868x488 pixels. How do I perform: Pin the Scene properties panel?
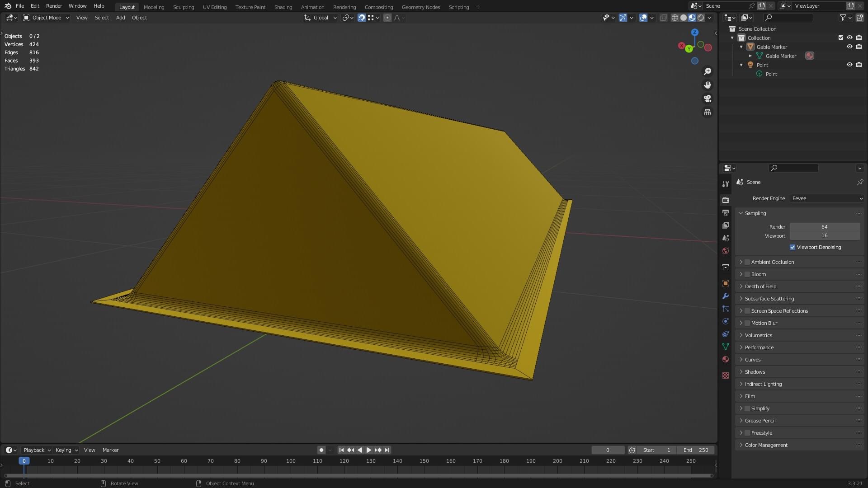(x=860, y=182)
